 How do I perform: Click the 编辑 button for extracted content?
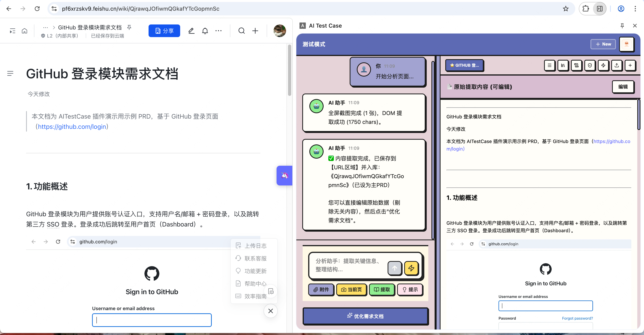623,87
